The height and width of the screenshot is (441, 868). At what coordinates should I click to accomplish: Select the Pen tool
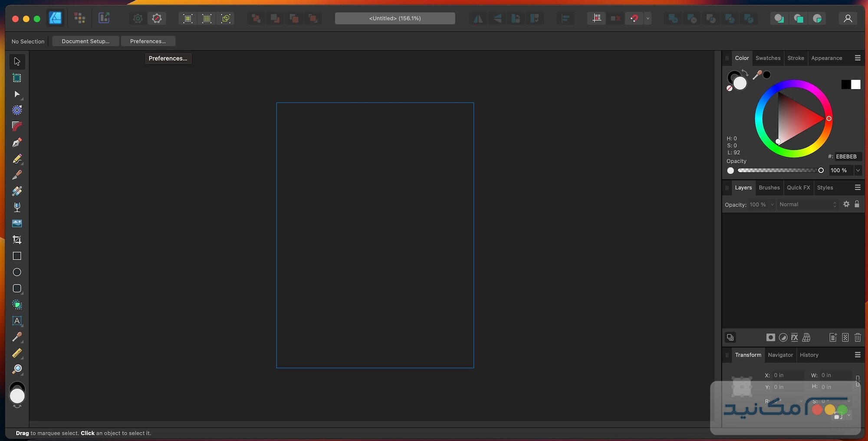pos(17,142)
